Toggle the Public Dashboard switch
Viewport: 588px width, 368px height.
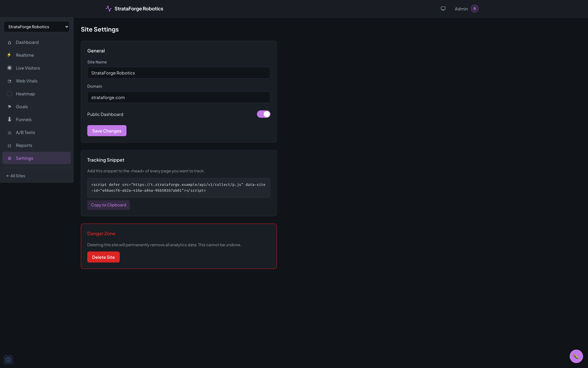coord(264,114)
